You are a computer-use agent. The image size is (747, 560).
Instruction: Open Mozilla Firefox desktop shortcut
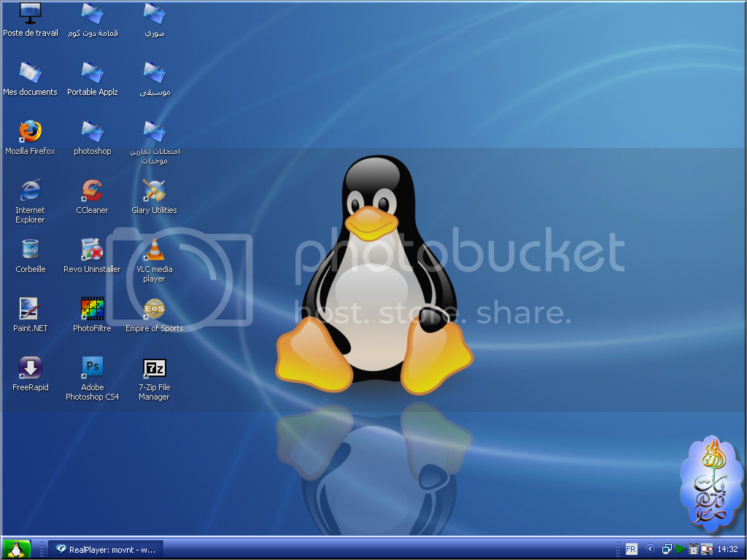[30, 132]
